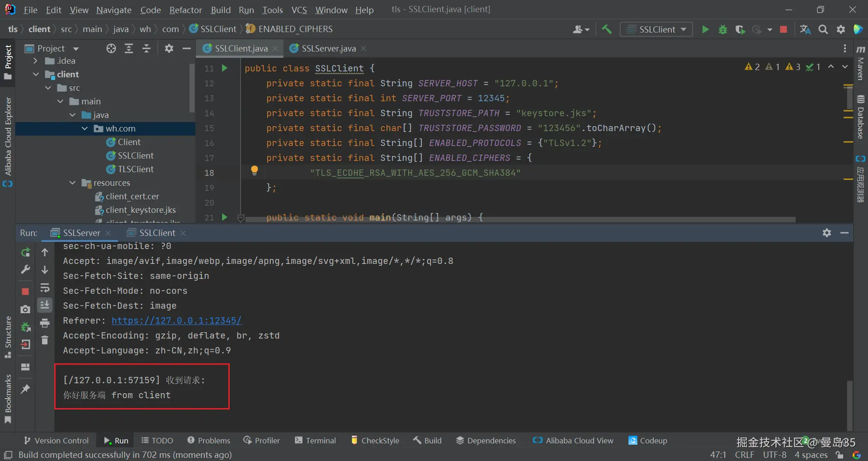
Task: Change UTF-8 file encoding in status bar
Action: click(775, 455)
